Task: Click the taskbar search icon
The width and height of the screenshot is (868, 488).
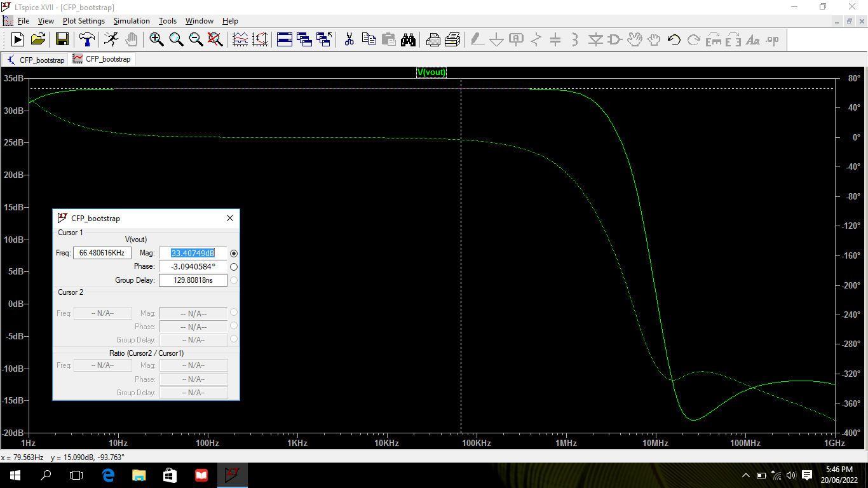Action: 46,475
